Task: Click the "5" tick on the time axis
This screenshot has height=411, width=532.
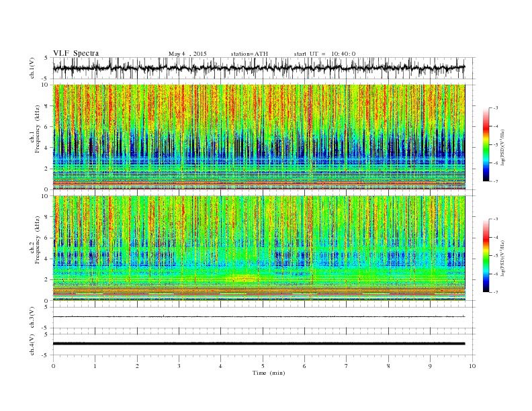Action: pos(263,366)
